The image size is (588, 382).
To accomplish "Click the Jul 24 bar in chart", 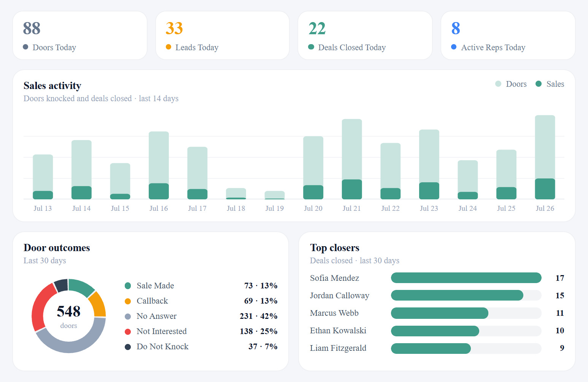I will pyautogui.click(x=468, y=180).
